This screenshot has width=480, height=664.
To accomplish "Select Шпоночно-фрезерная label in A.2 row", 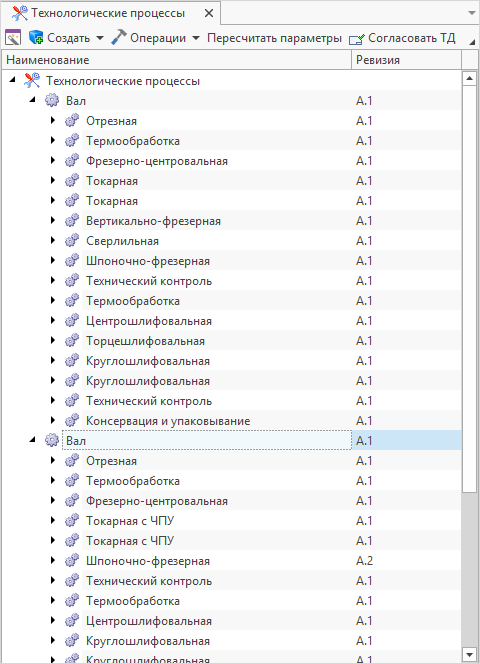I will [x=148, y=561].
